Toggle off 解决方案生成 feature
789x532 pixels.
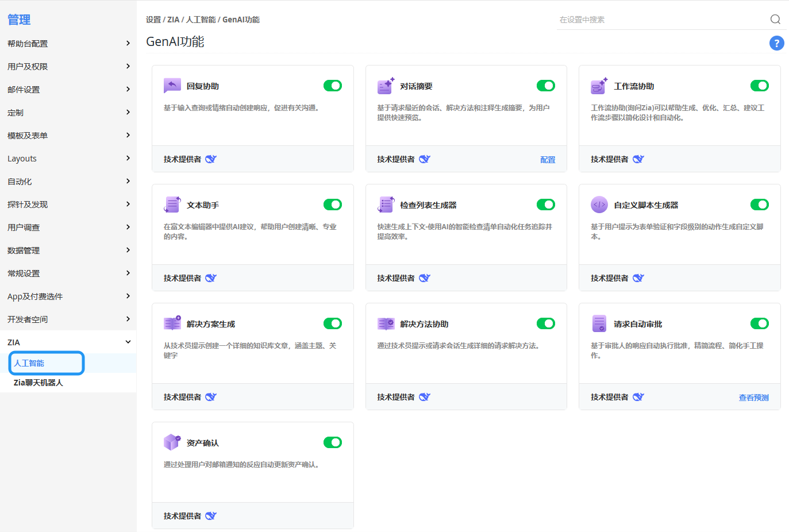pos(333,323)
